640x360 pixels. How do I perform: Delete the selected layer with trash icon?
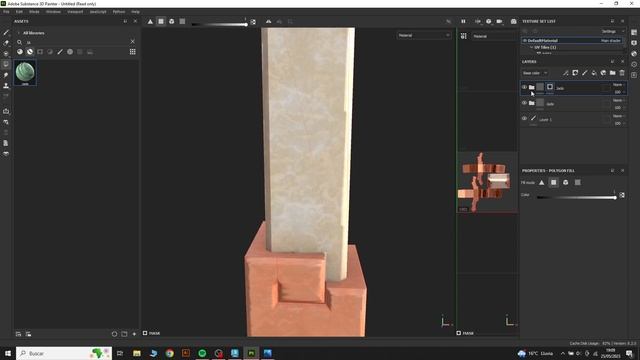coord(622,73)
